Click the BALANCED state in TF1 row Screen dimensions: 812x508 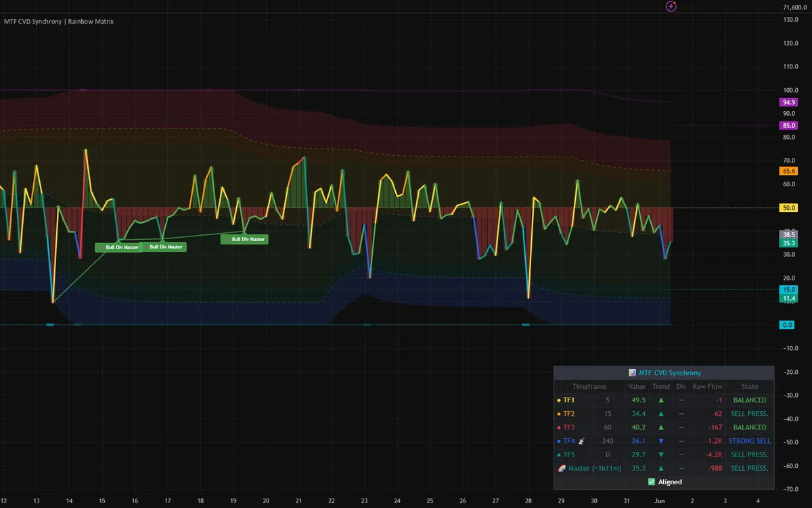[750, 400]
